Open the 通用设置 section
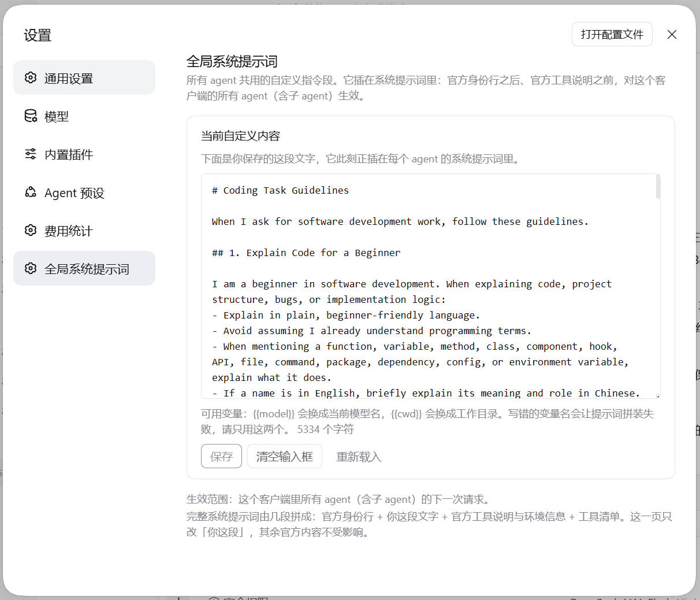Image resolution: width=700 pixels, height=600 pixels. pos(84,77)
